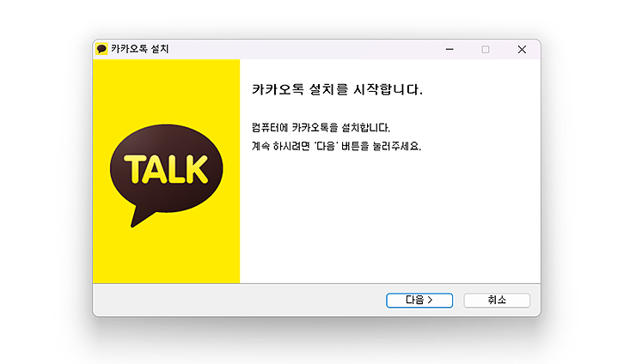Click the TALK speech bubble logo
The width and height of the screenshot is (636, 364).
point(166,175)
